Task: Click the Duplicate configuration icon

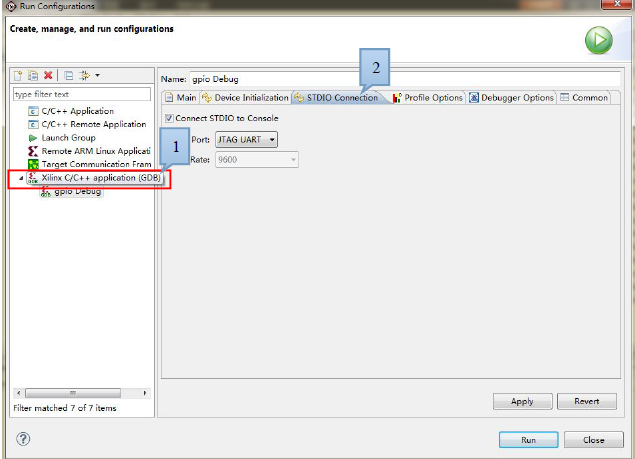Action: [33, 76]
